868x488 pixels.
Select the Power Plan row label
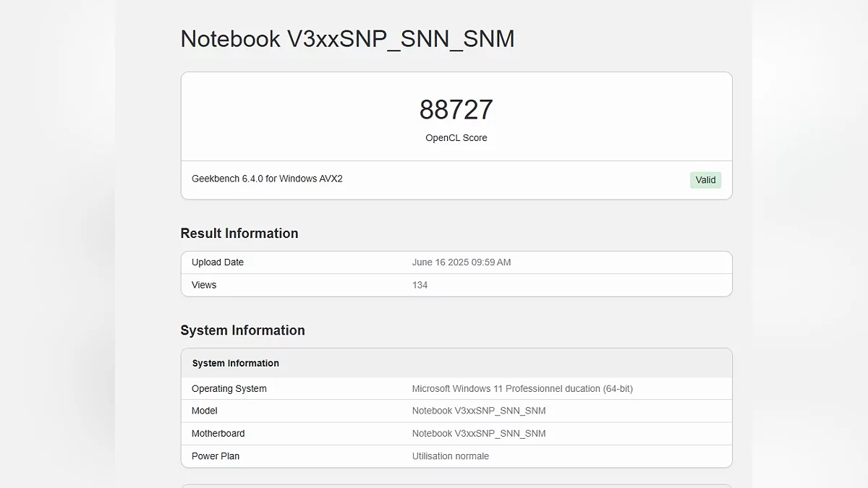point(216,456)
